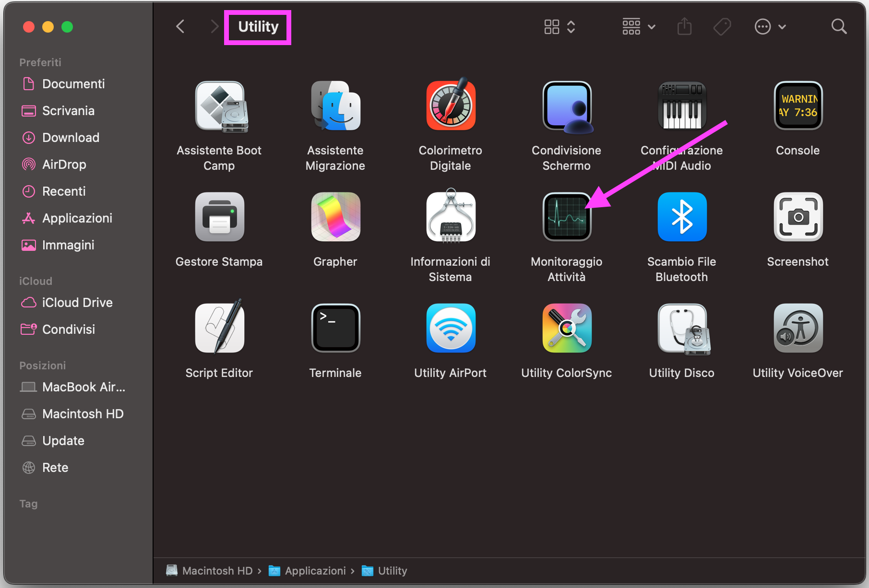Screen dimensions: 869x588
Task: Open Monitoraggio Attività
Action: [567, 217]
